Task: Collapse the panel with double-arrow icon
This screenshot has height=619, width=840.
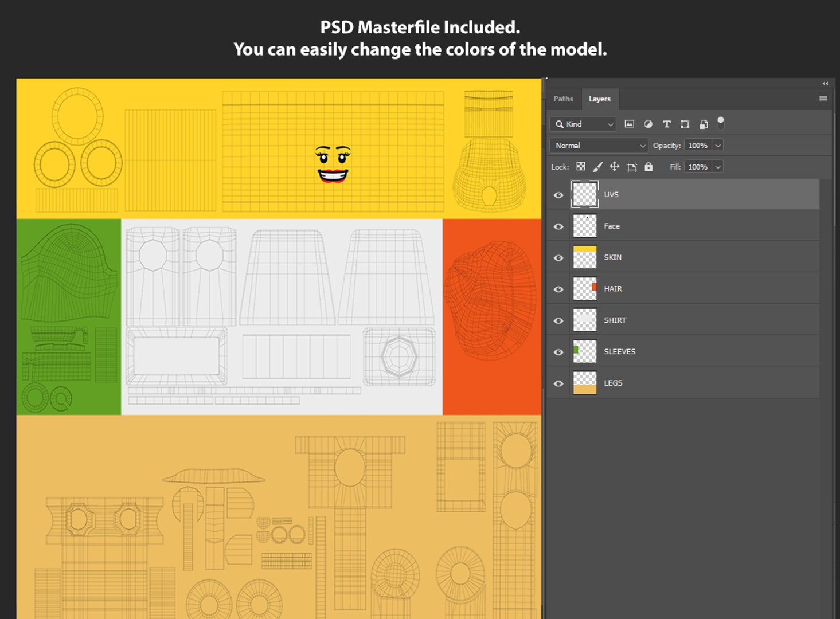Action: click(x=826, y=83)
